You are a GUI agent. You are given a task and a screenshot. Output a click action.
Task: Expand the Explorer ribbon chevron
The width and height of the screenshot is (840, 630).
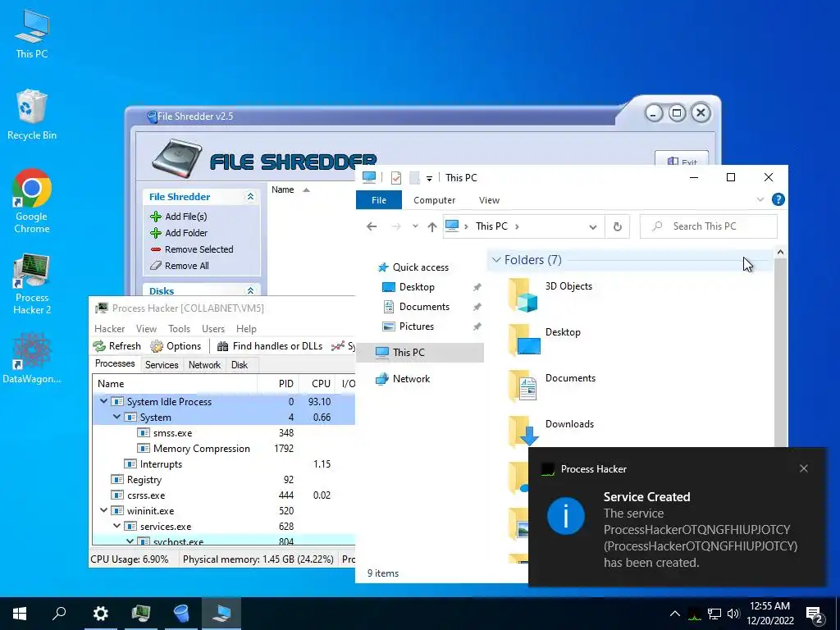click(760, 200)
